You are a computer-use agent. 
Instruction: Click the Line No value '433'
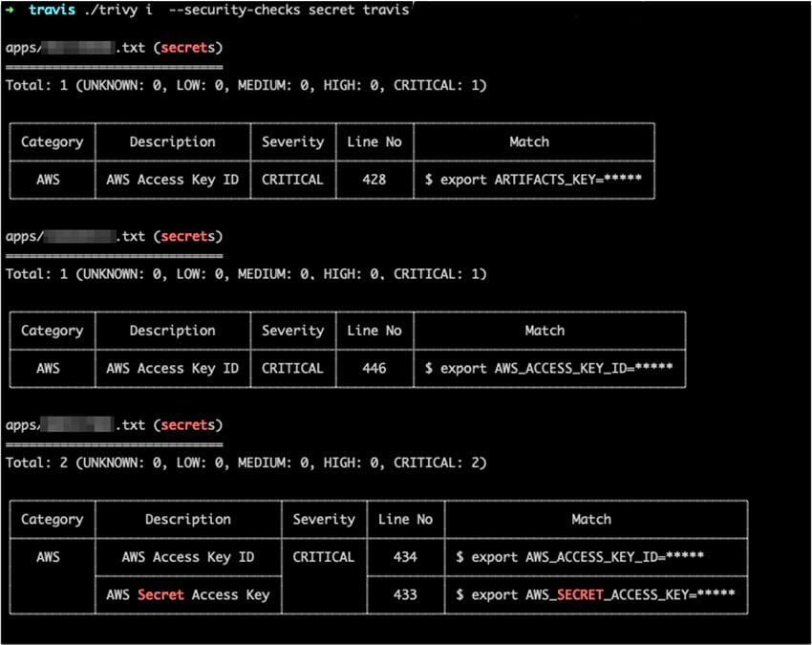click(x=405, y=594)
